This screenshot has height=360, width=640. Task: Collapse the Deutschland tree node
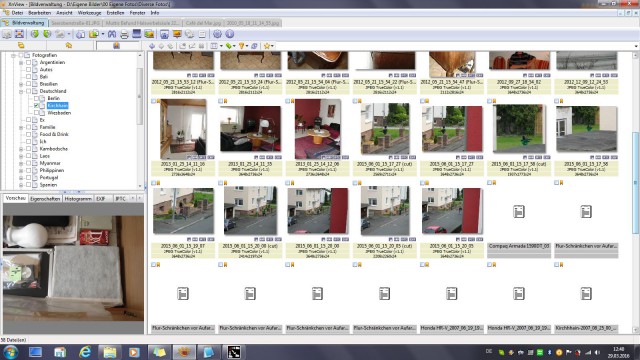tap(21, 91)
